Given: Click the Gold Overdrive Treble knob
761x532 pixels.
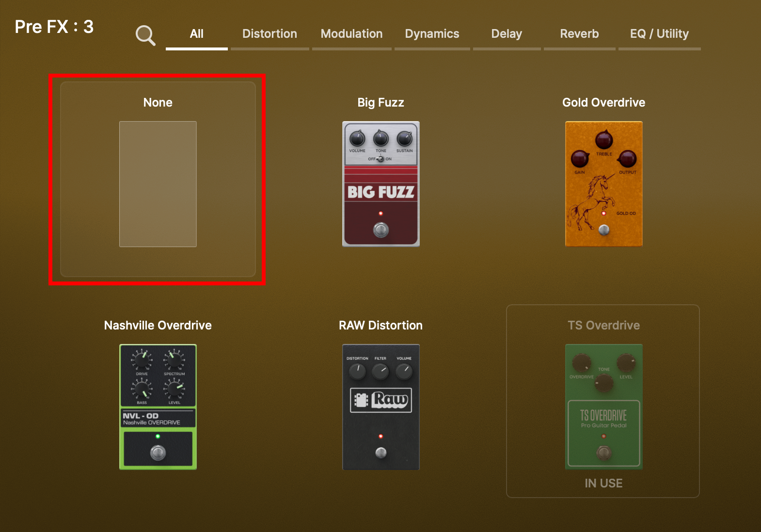Looking at the screenshot, I should [x=604, y=140].
